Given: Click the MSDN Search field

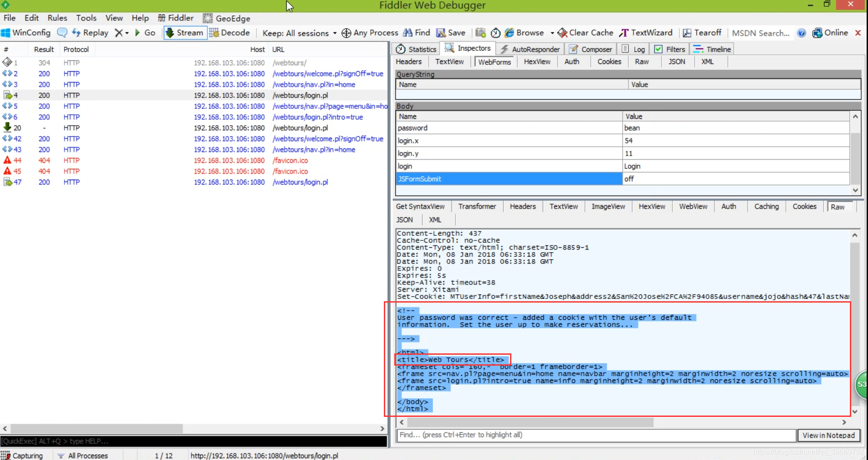Looking at the screenshot, I should pyautogui.click(x=760, y=33).
